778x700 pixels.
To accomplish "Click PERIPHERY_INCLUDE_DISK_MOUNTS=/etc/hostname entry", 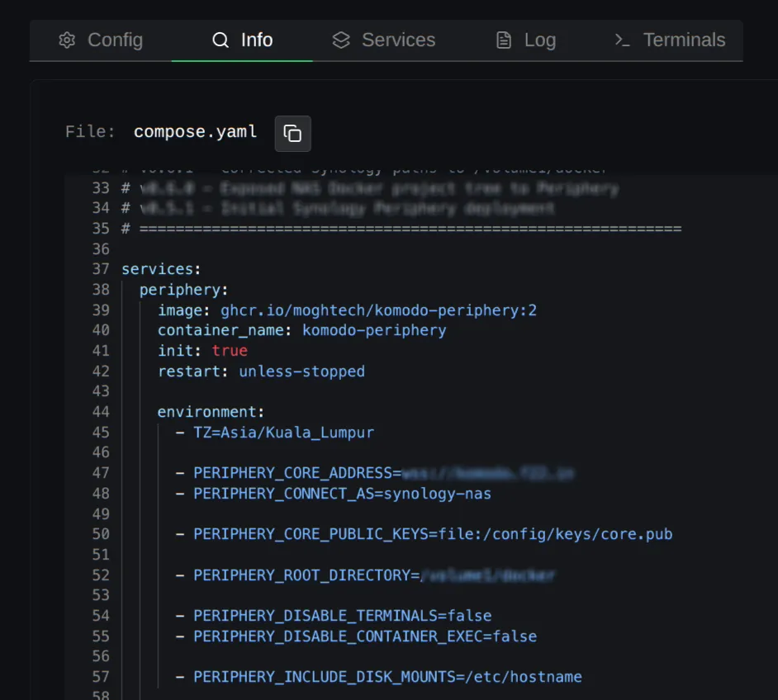I will (x=387, y=677).
